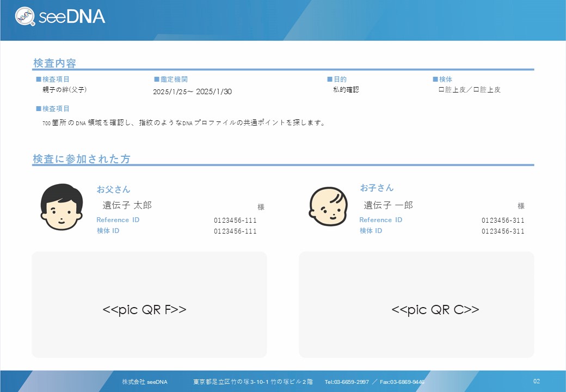
Task: Click the child's name 遺伝子 一郎
Action: pyautogui.click(x=389, y=205)
